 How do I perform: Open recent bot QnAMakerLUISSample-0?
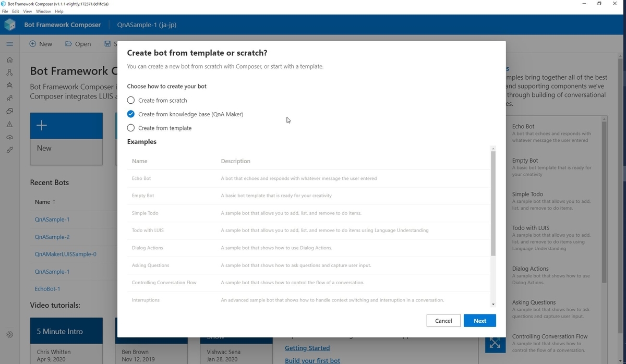(x=65, y=254)
